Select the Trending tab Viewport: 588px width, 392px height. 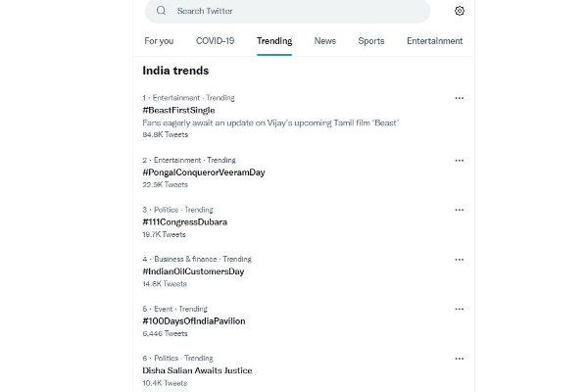(274, 41)
